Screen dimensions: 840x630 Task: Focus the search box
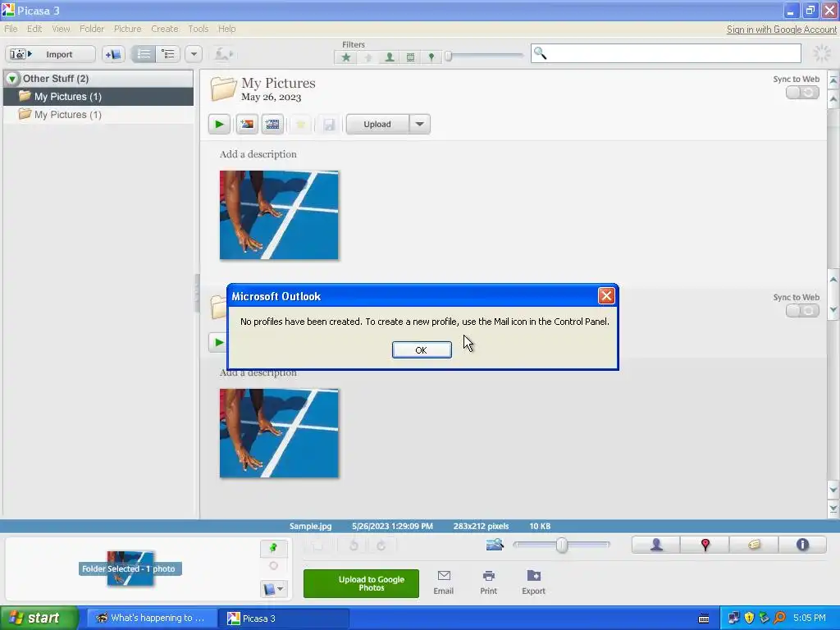[x=666, y=53]
